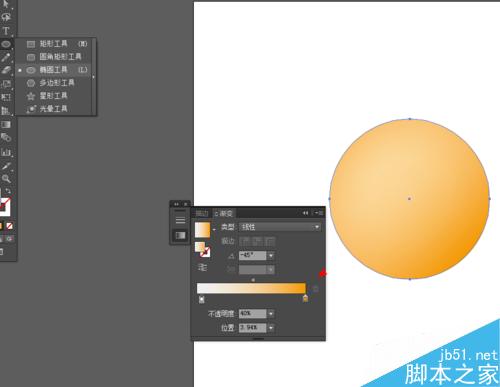The width and height of the screenshot is (500, 387).
Task: Click the top anchor point of circle
Action: 410,119
